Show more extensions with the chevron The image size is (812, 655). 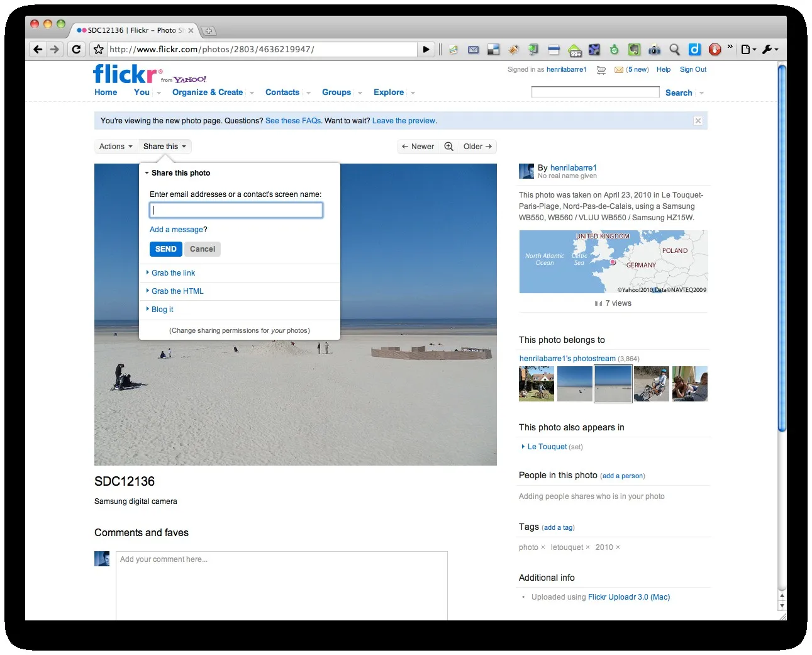[x=730, y=47]
